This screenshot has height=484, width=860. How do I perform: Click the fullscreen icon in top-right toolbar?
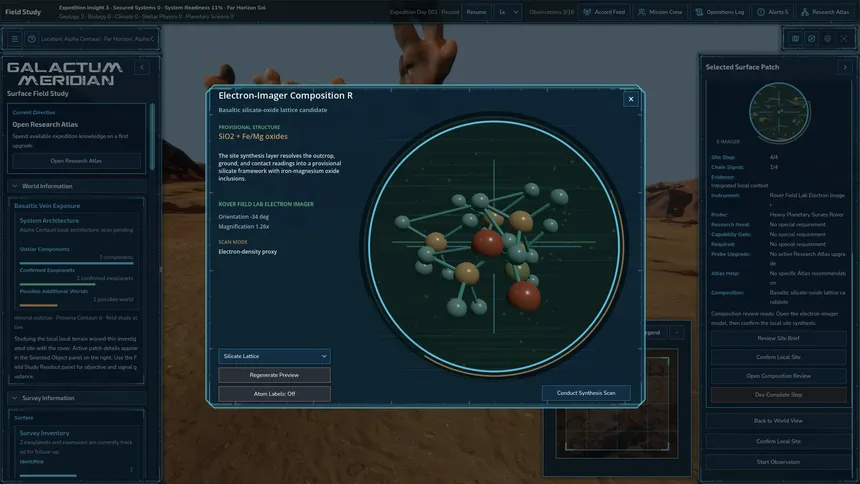(x=844, y=38)
